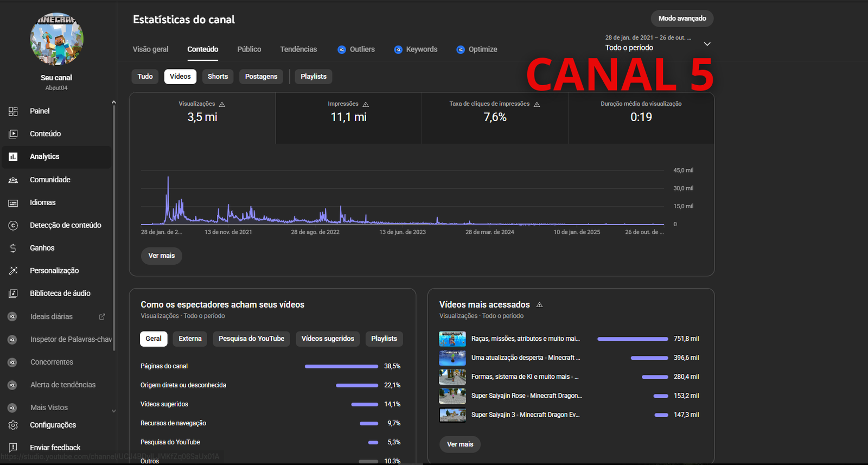Click the Painel dashboard icon in sidebar
The image size is (868, 465).
13,111
